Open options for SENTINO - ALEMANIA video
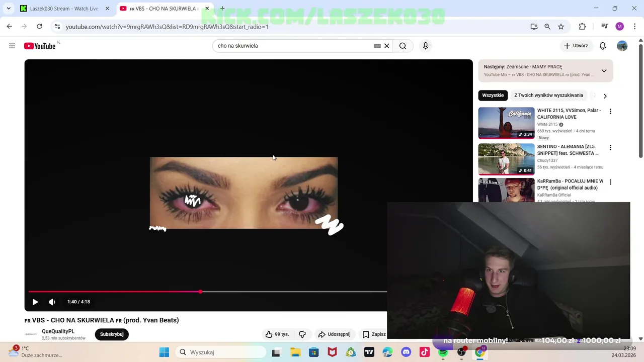 point(610,148)
